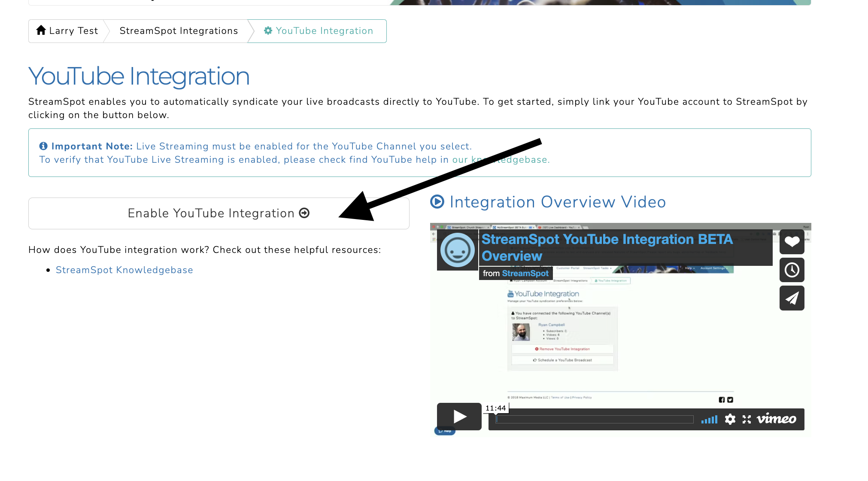Click the info icon in the Important Note box
The image size is (868, 481).
(43, 146)
